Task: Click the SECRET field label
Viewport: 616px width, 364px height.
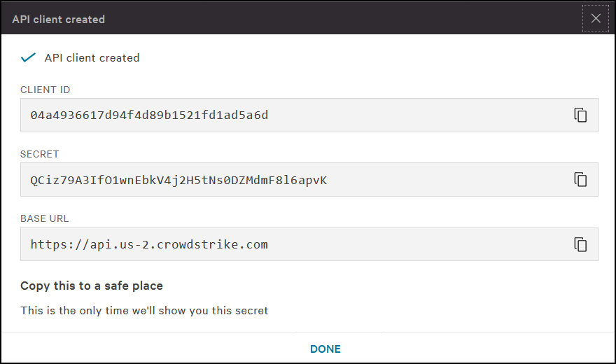Action: [40, 154]
